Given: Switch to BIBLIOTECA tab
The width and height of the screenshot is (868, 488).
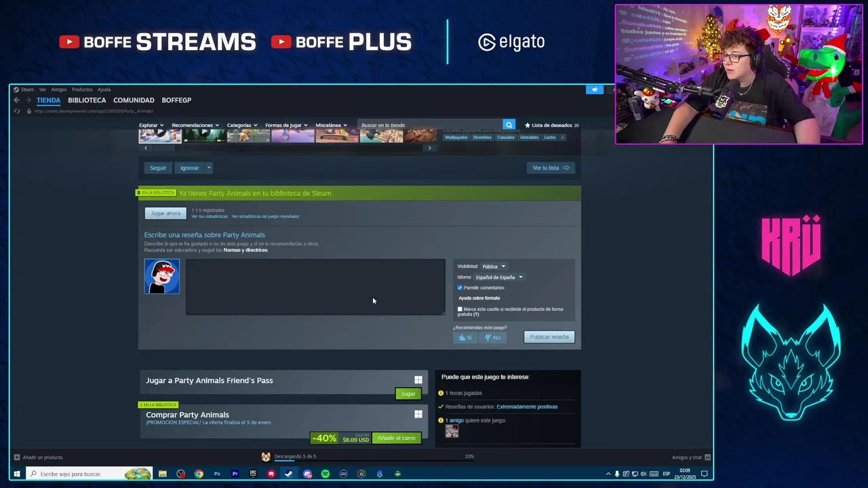Looking at the screenshot, I should (87, 100).
